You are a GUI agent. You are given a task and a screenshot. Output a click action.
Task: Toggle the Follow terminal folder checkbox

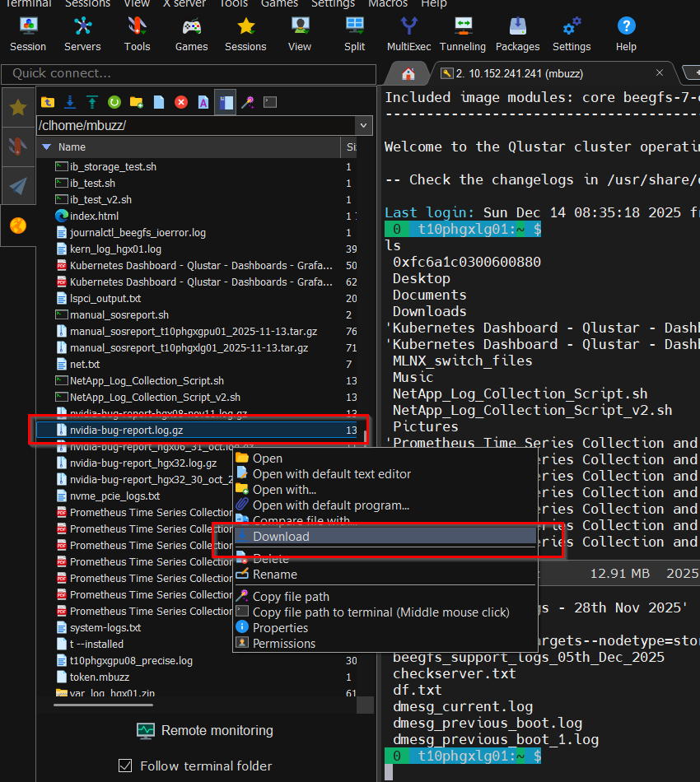[x=125, y=766]
